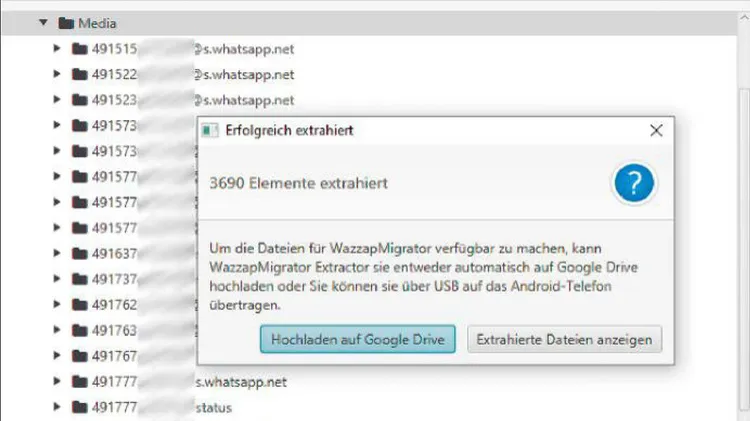Screen dimensions: 750x421
Task: Select the 491637 folder name text
Action: (114, 254)
